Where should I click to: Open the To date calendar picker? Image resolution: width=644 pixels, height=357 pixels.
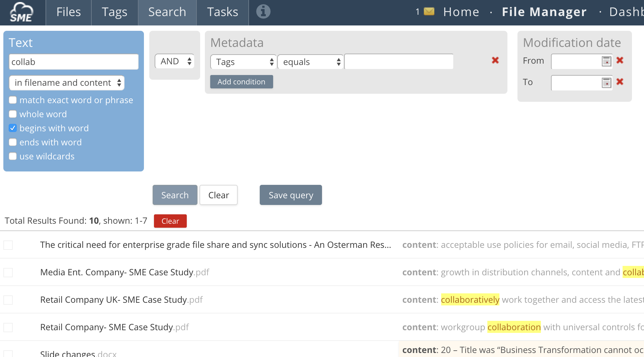(x=606, y=83)
